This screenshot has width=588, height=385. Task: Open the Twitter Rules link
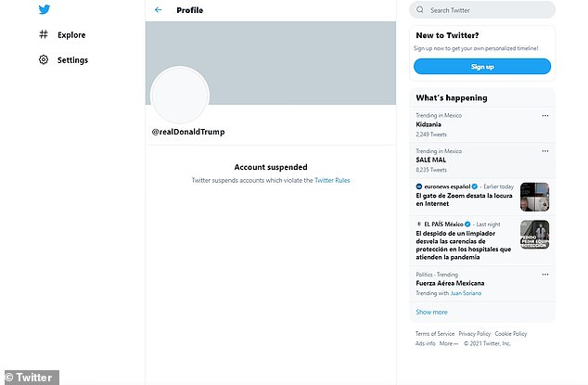point(332,180)
